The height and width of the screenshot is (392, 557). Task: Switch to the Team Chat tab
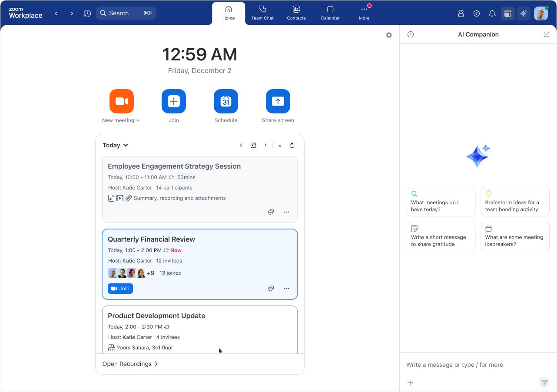262,13
